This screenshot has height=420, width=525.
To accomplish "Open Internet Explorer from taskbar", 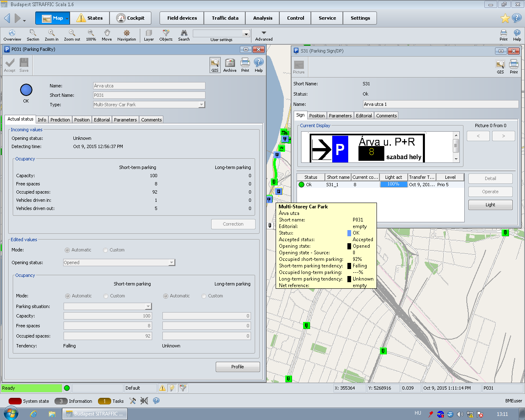I will coord(33,414).
